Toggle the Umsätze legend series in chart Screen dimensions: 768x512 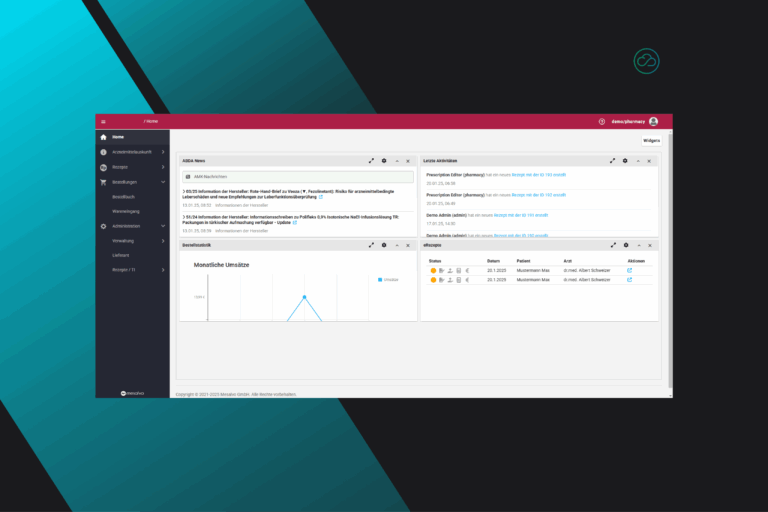point(388,280)
